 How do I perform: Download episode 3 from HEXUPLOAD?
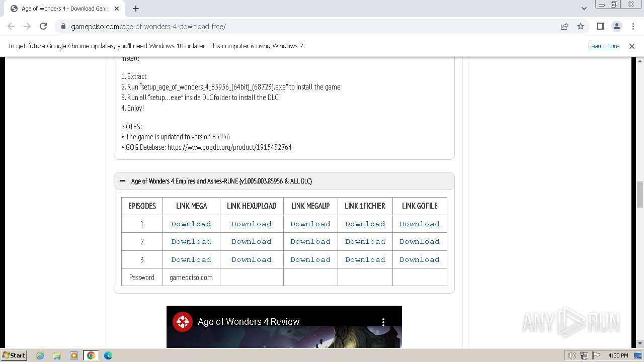point(252,259)
